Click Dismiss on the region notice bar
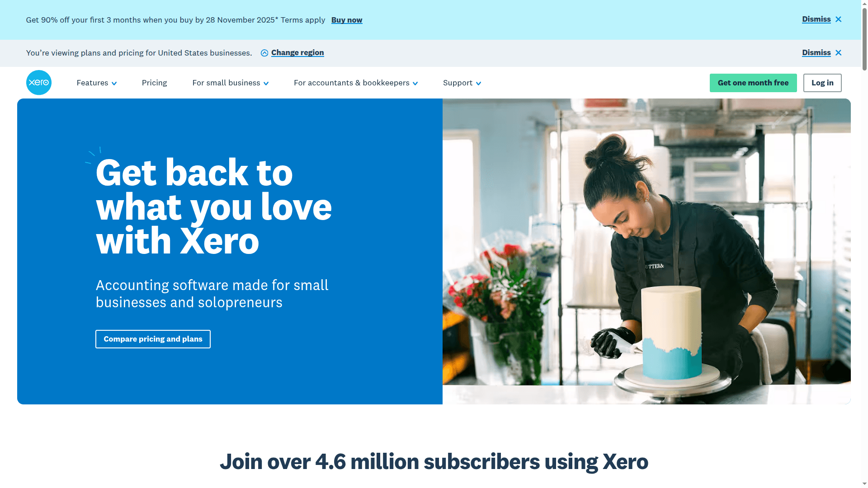Viewport: 868px width, 488px height. click(816, 52)
